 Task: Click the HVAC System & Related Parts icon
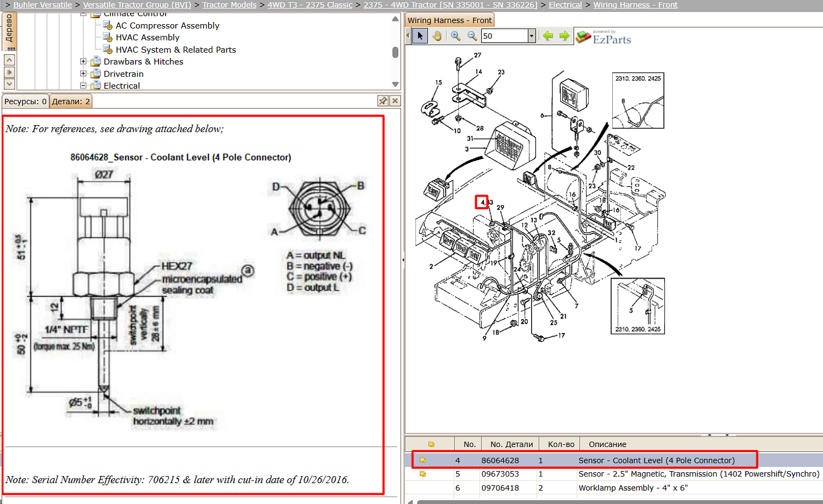[108, 49]
